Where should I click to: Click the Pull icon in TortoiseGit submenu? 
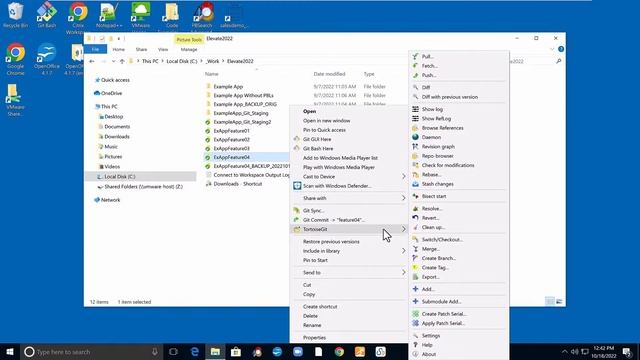pos(415,56)
